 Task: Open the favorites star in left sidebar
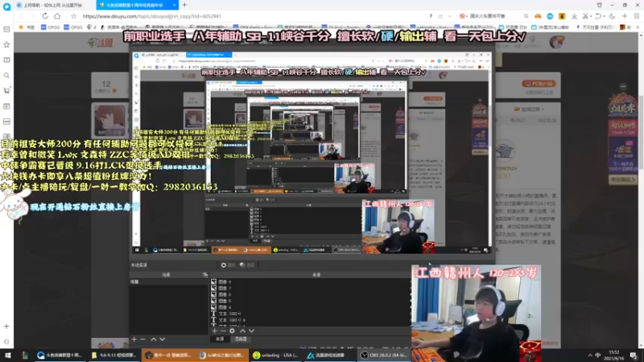[x=6, y=45]
